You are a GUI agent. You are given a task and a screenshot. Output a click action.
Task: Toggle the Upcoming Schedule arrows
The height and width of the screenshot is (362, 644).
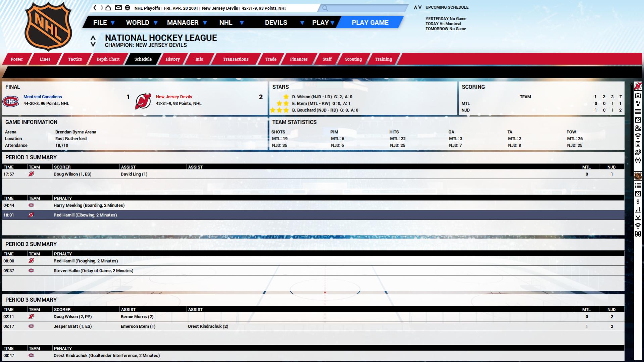(x=417, y=7)
